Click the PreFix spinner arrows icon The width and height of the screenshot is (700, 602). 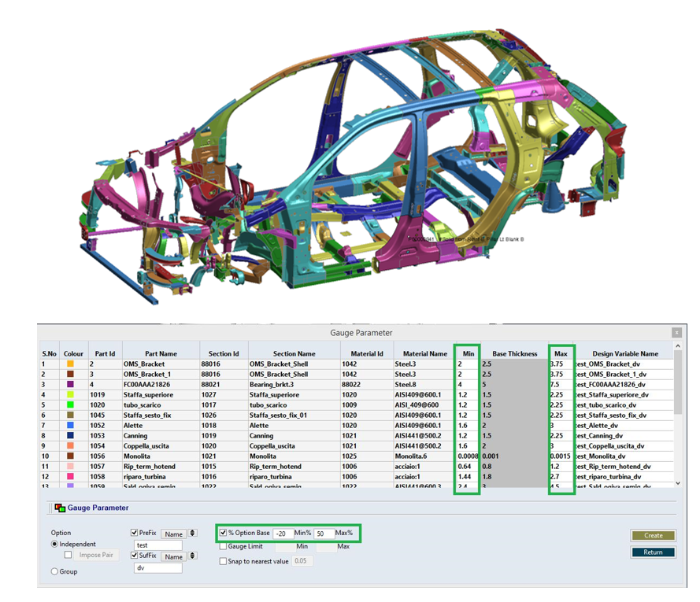193,534
